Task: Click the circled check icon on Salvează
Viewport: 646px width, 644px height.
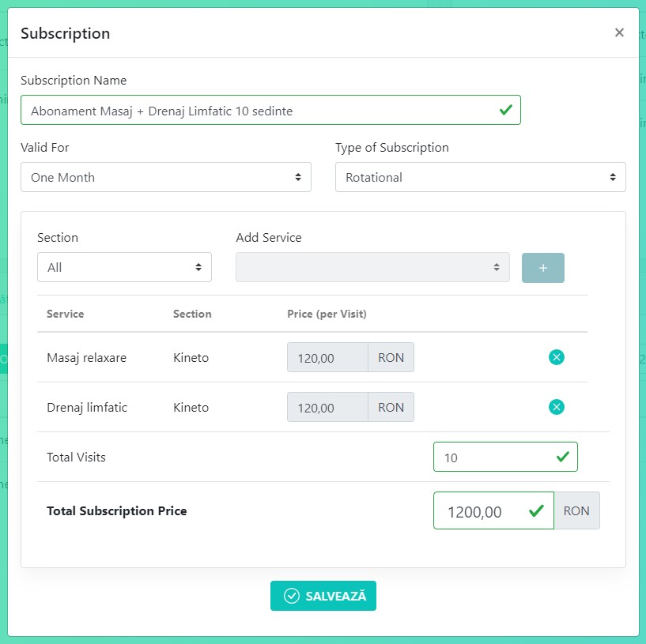Action: [x=292, y=596]
